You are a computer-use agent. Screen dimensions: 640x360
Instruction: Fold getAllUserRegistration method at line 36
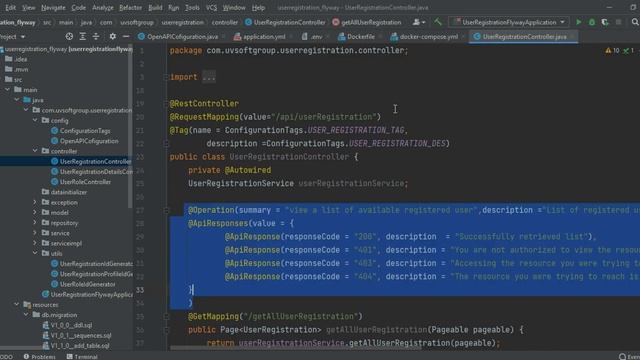166,330
